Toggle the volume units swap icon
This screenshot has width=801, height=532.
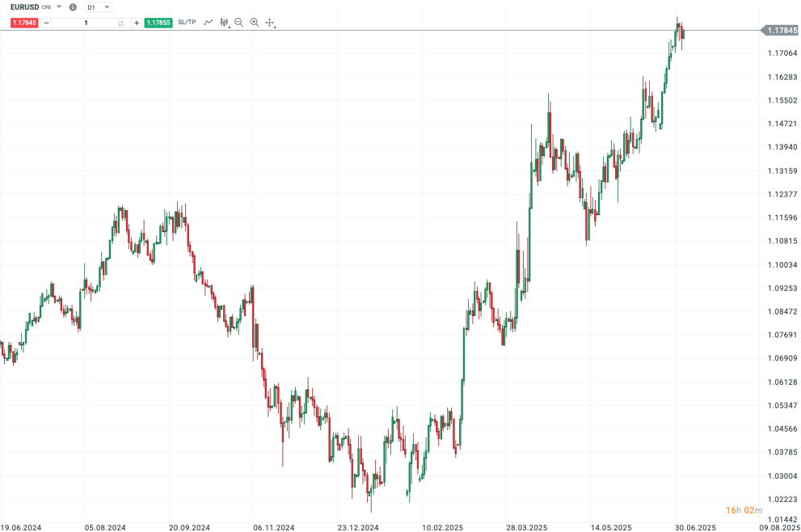pos(120,23)
